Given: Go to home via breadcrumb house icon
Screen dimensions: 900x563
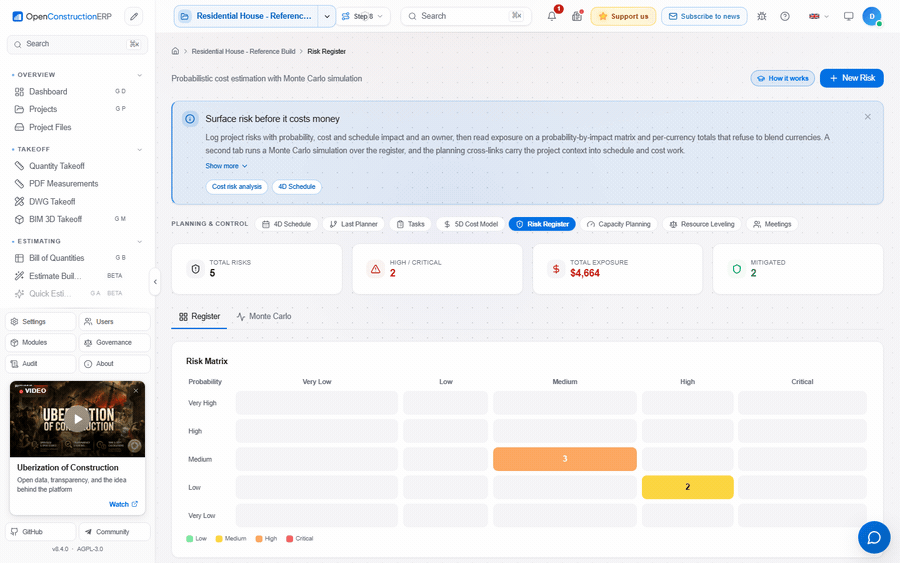Looking at the screenshot, I should pyautogui.click(x=176, y=51).
